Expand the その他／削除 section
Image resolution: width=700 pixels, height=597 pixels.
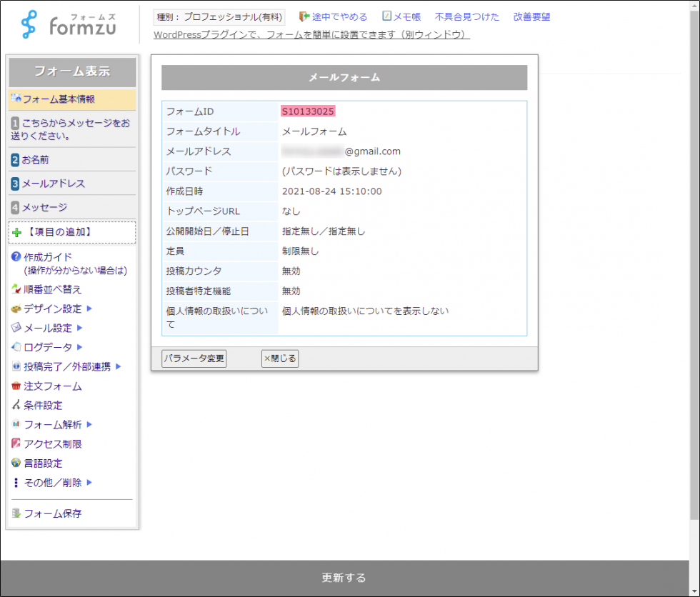pos(16,482)
